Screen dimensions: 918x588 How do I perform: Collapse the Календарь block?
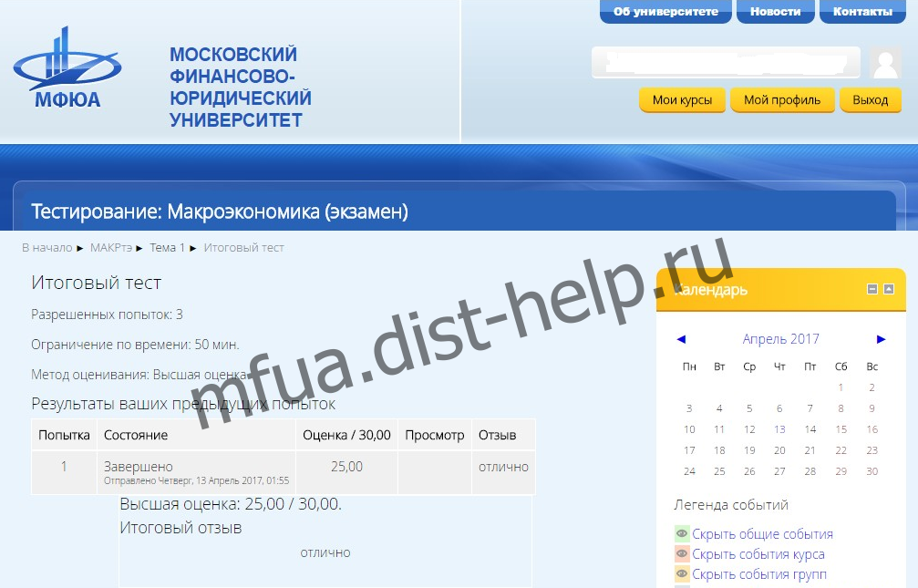click(872, 289)
